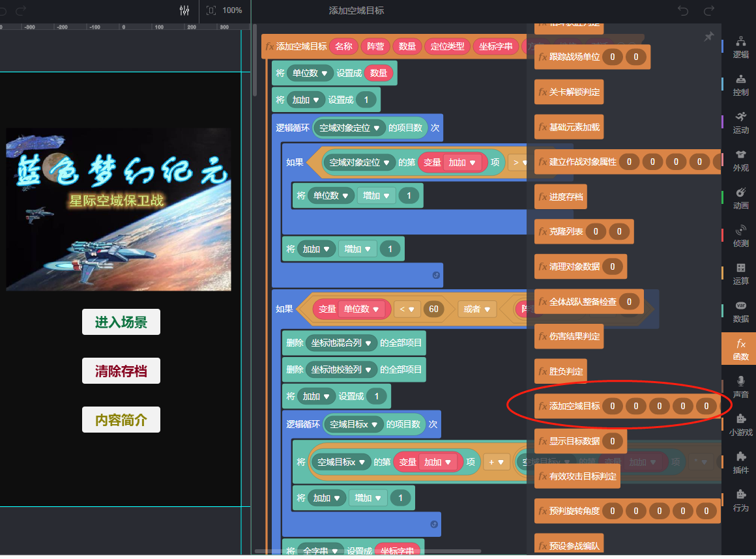
Task: Open the plus operator dropdown in 空域目标x block
Action: tap(496, 462)
